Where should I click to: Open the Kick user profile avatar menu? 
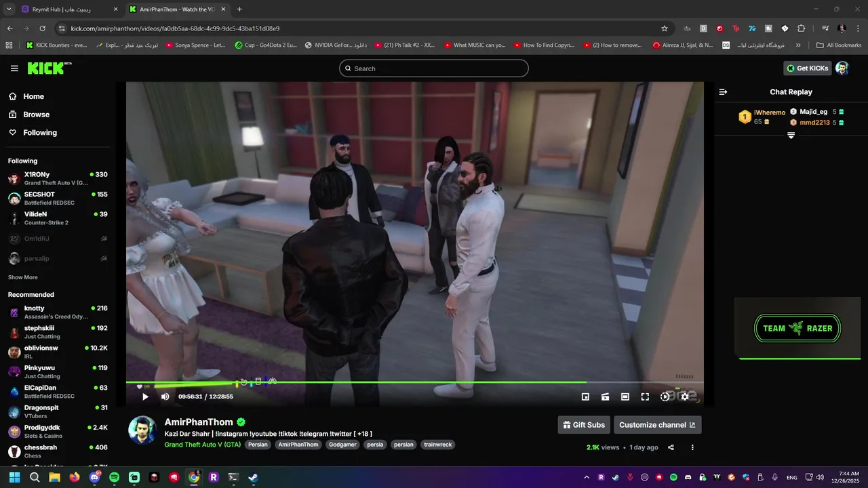click(x=842, y=68)
